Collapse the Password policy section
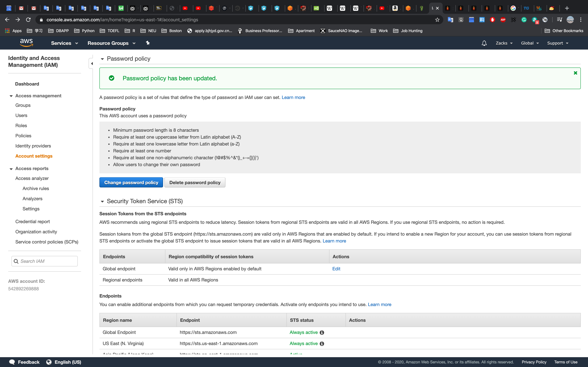Screen dimensions: 588x367 [x=102, y=59]
